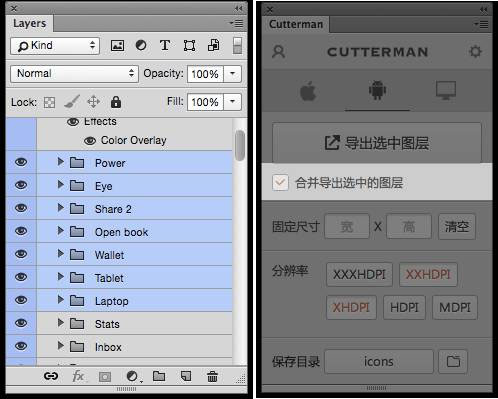Image resolution: width=498 pixels, height=399 pixels.
Task: Filter layers by type (T) kind
Action: 165,45
